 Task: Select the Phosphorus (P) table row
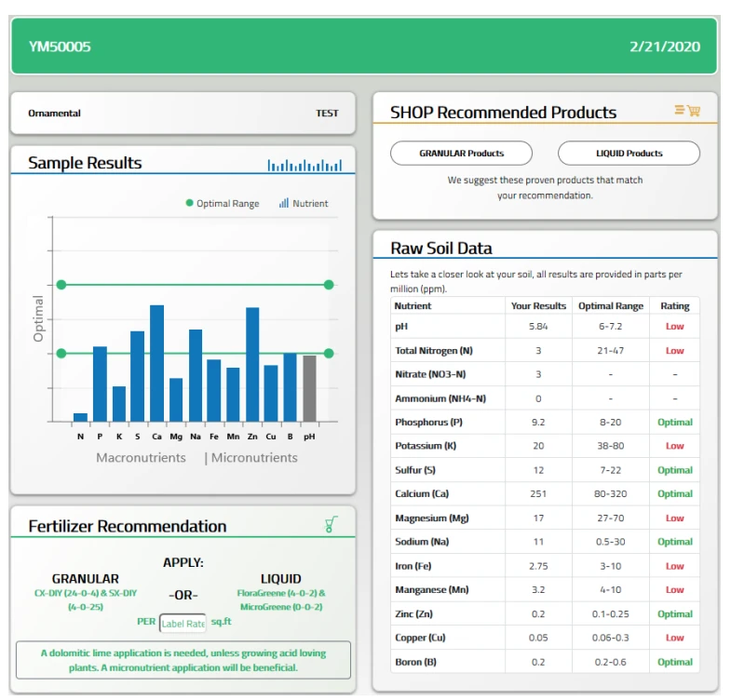545,423
